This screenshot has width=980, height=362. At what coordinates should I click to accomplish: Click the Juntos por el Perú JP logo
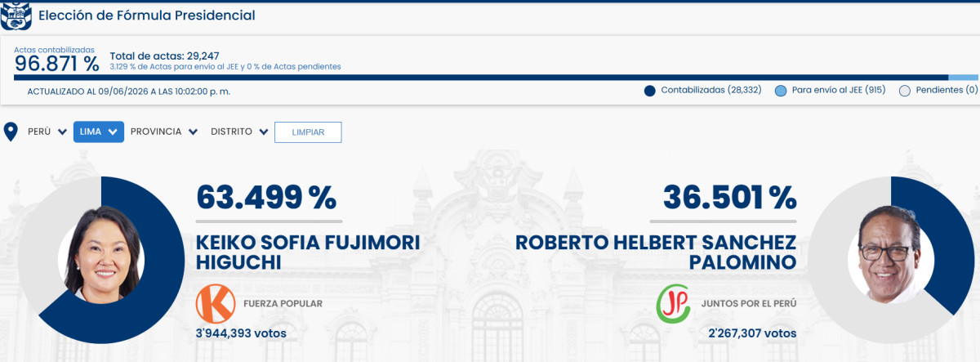point(675,304)
